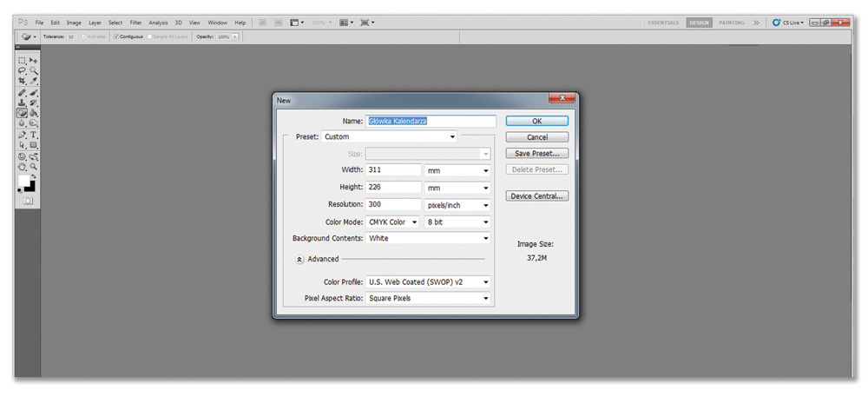This screenshot has width=868, height=397.
Task: Select the Rectangle shape tool
Action: (33, 145)
